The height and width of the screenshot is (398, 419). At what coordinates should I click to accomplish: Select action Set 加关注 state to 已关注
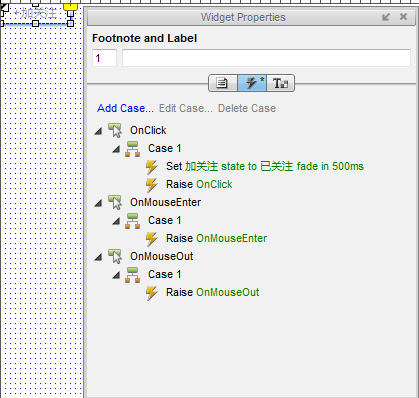[265, 166]
